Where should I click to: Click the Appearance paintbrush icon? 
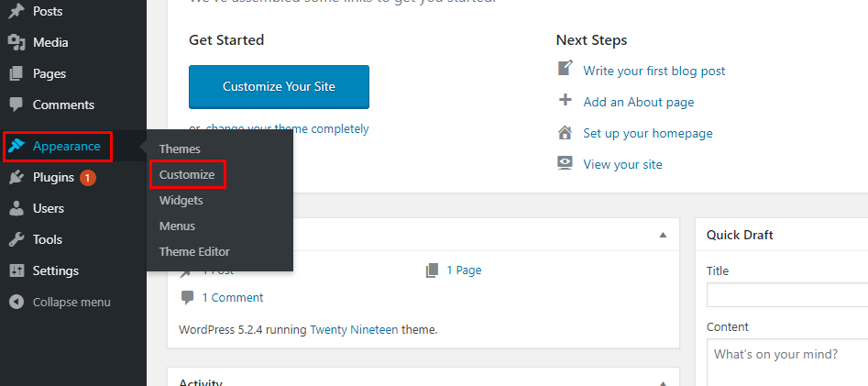click(x=16, y=146)
